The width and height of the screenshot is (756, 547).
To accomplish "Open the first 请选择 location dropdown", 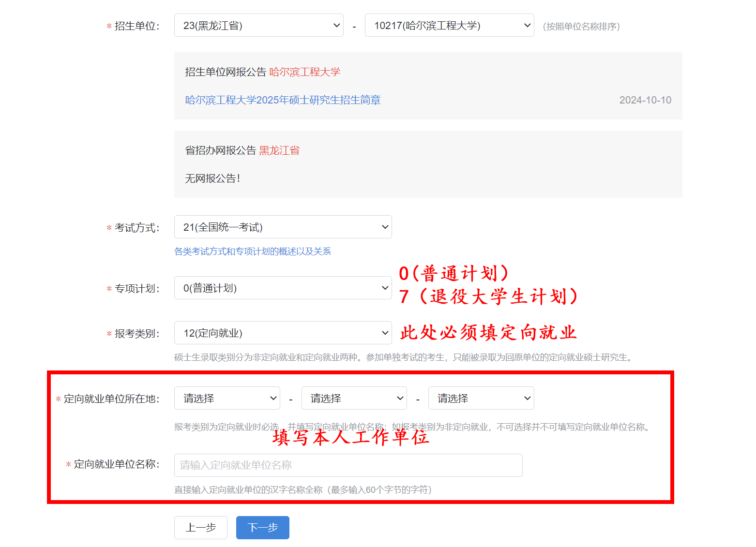I will (x=227, y=399).
